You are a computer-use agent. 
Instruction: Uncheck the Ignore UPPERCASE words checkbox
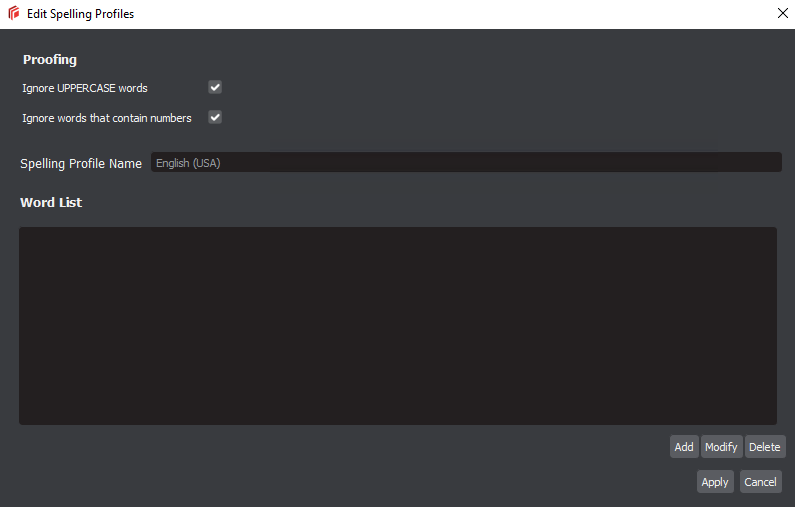(215, 87)
